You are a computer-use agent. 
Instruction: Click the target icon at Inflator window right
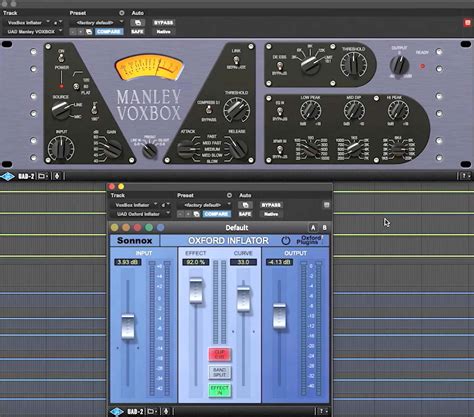[x=327, y=205]
